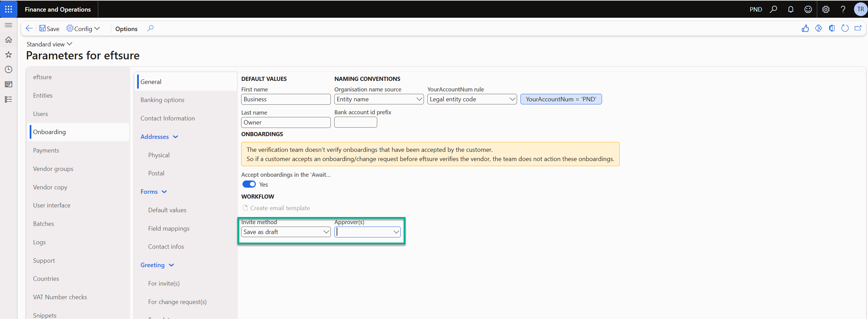Click the Last name input field
Viewport: 868px width, 319px height.
286,122
